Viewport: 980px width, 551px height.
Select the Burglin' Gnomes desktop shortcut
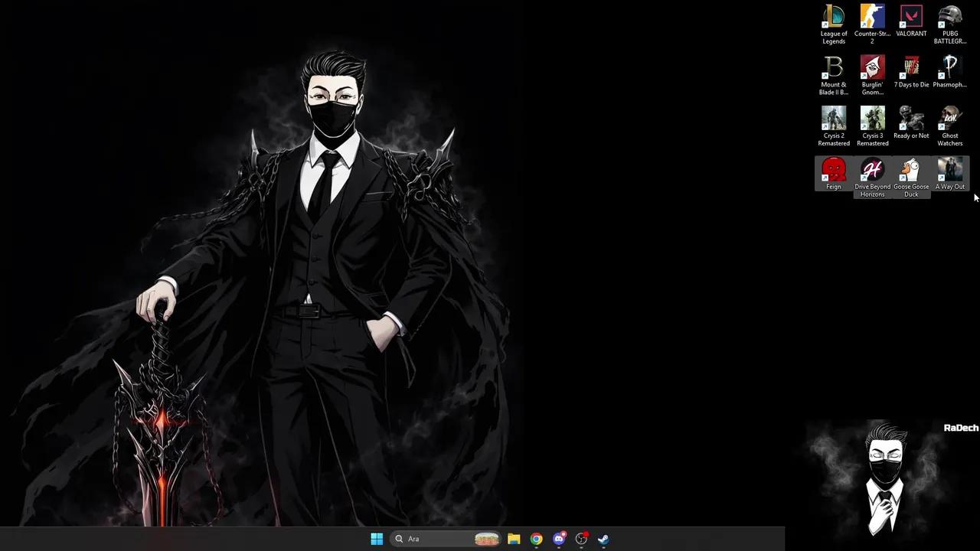[872, 76]
